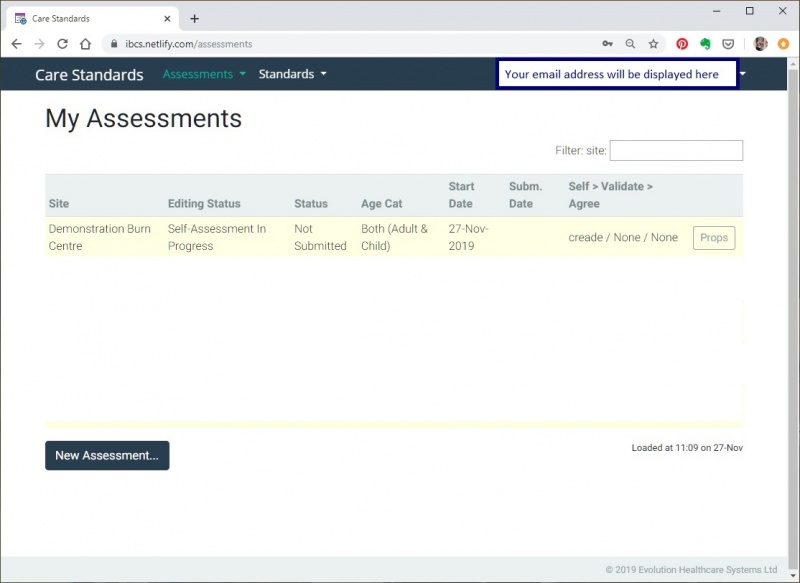
Task: Click the Care Standards brand link
Action: pos(89,74)
